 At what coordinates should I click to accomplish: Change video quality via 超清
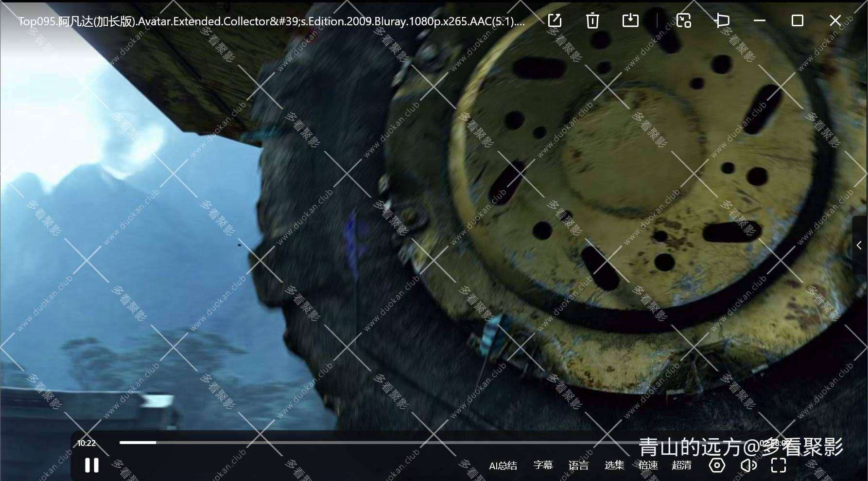[x=681, y=465]
